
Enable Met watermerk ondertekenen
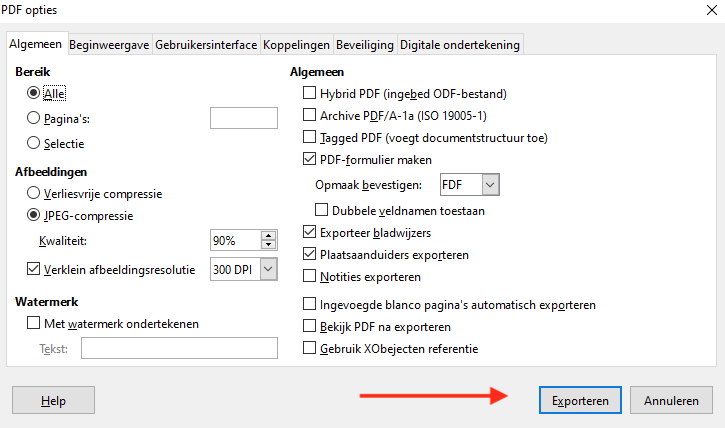pos(34,323)
